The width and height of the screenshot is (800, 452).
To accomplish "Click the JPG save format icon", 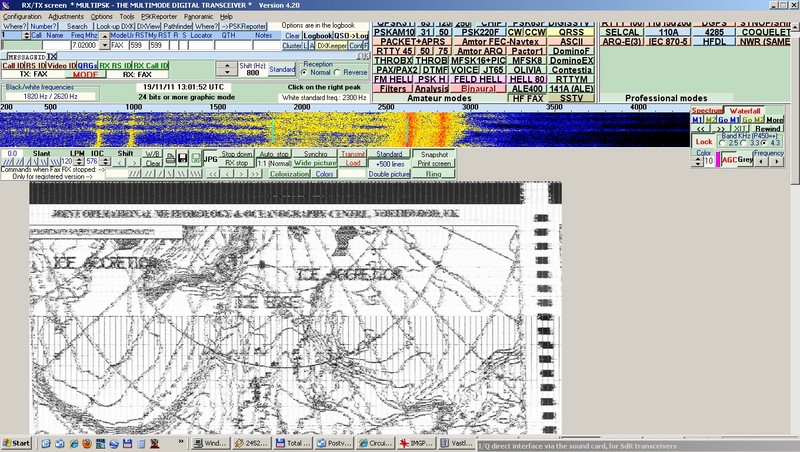I will (x=210, y=158).
